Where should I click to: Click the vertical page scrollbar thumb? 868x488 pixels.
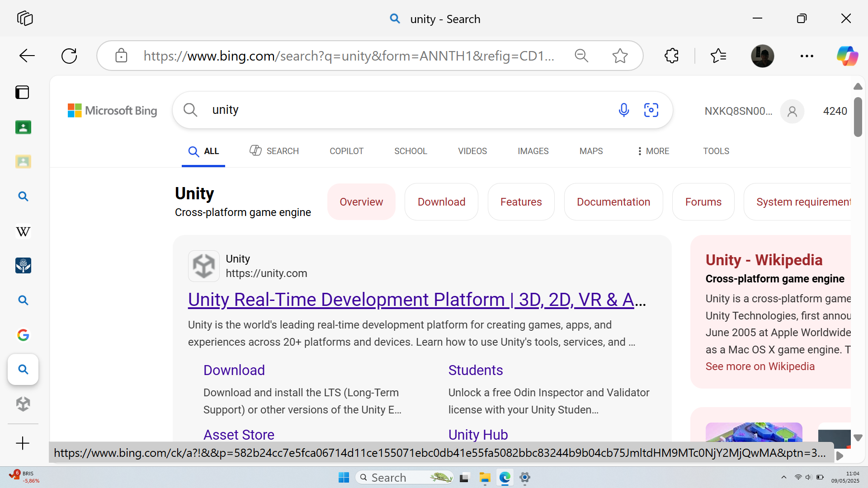pos(858,117)
